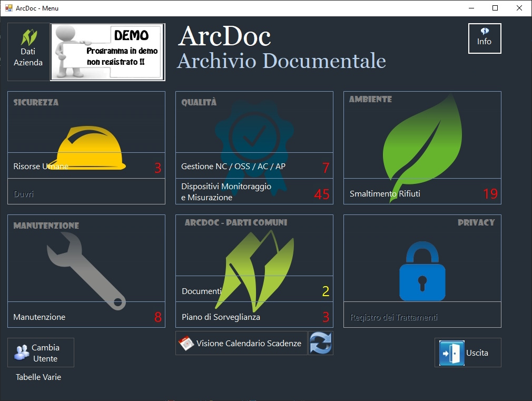Image resolution: width=532 pixels, height=401 pixels.
Task: Open Documenti in Parti Comuni
Action: [254, 289]
